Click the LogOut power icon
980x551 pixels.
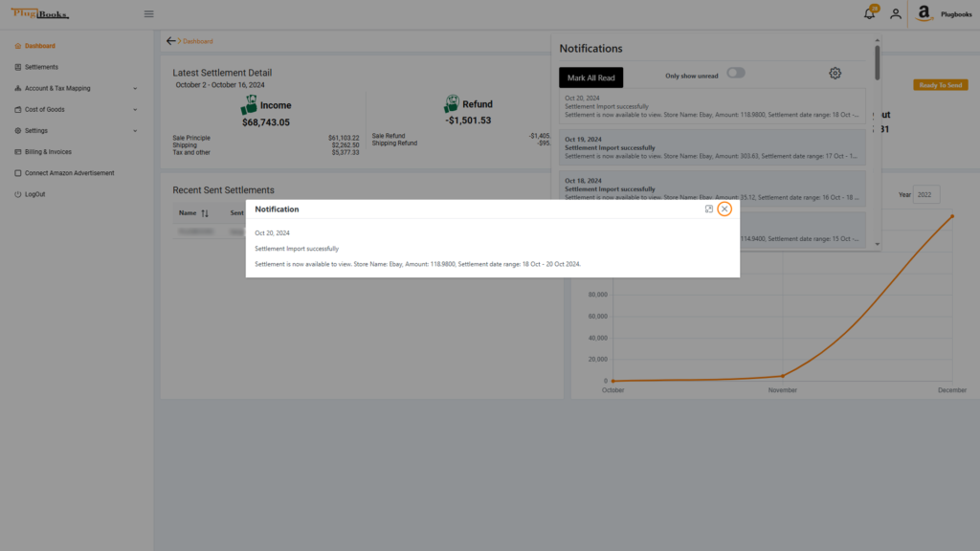pyautogui.click(x=17, y=195)
